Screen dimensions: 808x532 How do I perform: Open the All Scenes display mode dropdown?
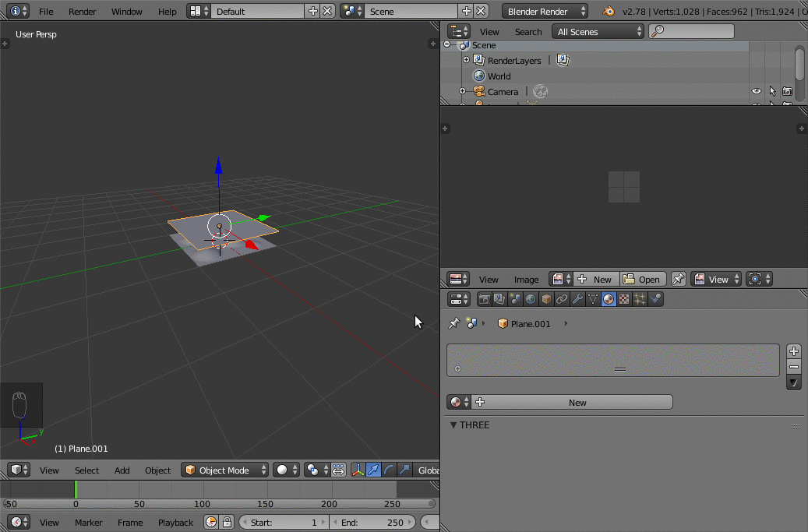point(598,31)
